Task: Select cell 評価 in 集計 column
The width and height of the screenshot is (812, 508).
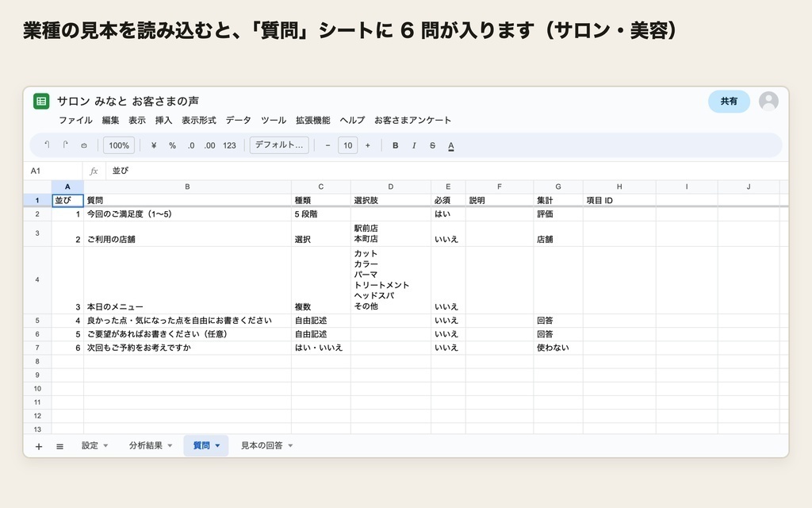Action: click(x=558, y=214)
